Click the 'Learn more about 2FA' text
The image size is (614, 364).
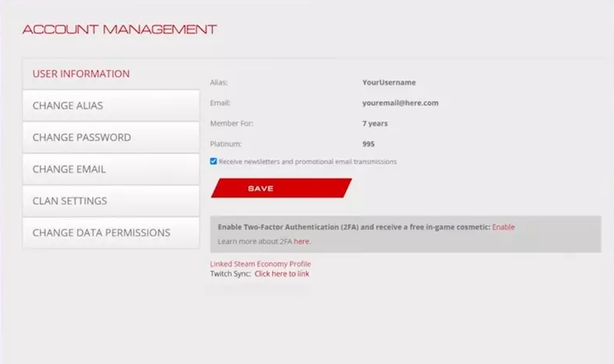255,242
